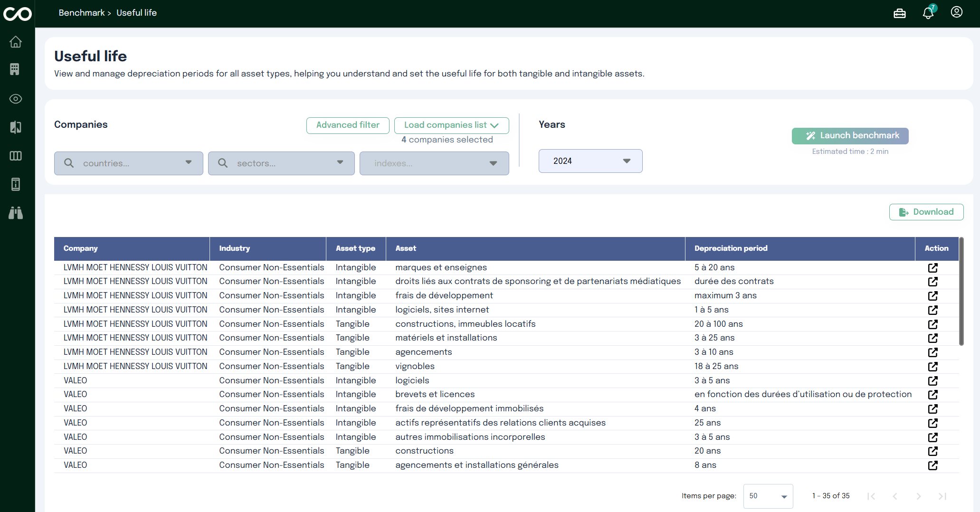Viewport: 980px width, 512px height.
Task: Open the eye watch icon in sidebar
Action: 16,99
